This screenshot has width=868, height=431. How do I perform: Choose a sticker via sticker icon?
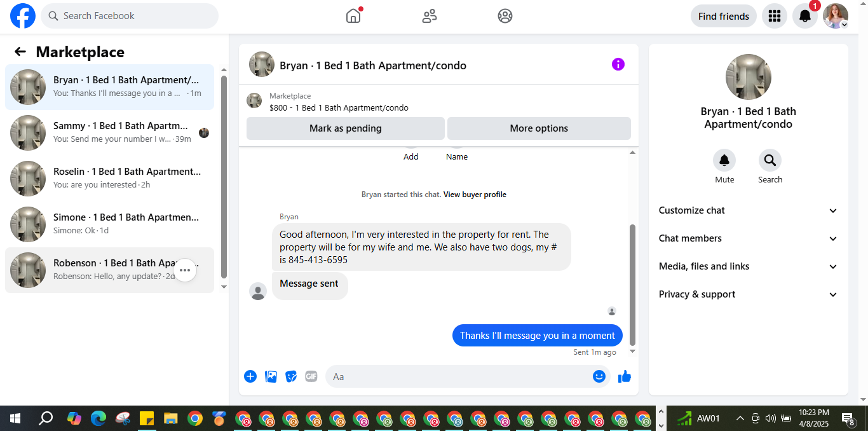[291, 376]
